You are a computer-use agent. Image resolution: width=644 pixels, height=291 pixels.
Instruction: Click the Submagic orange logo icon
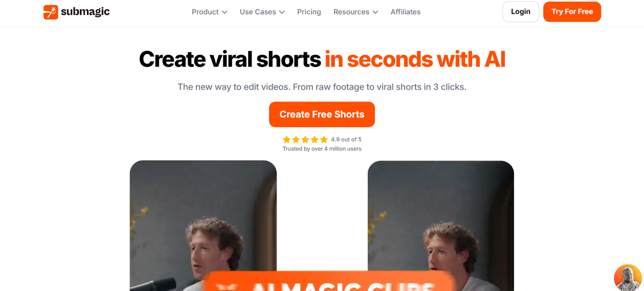51,12
